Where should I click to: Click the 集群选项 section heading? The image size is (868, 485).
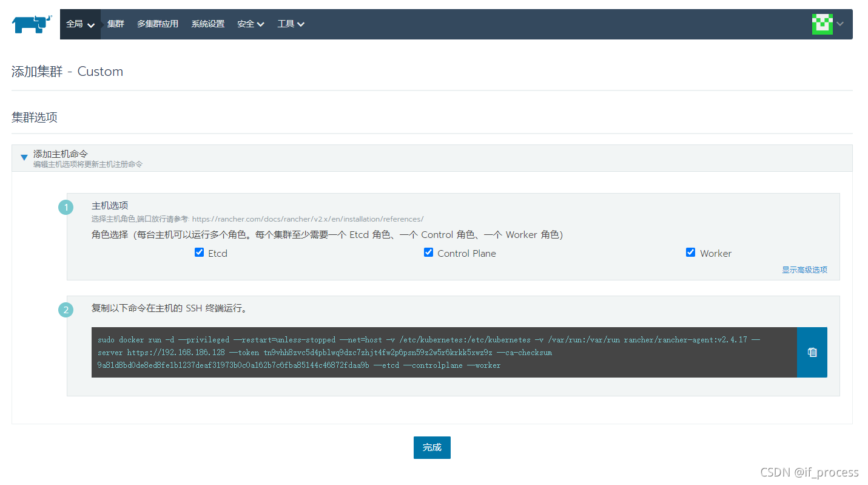coord(35,117)
